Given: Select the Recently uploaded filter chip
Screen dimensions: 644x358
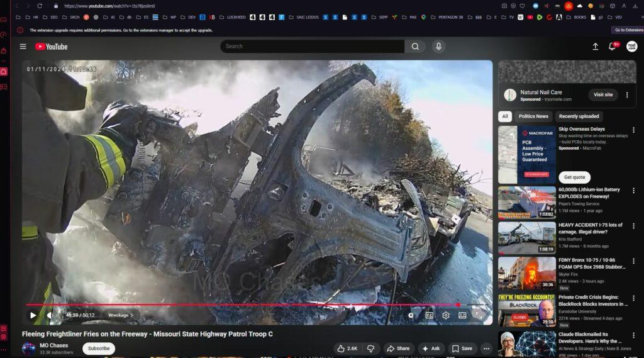Looking at the screenshot, I should pos(579,116).
